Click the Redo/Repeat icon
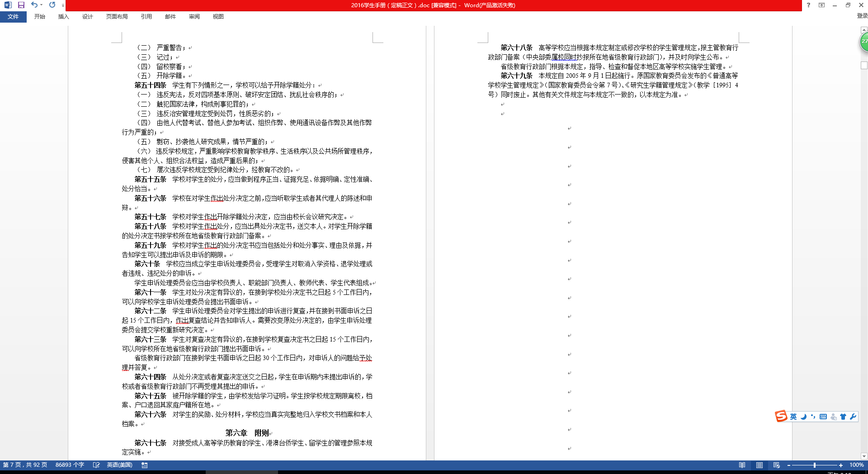Viewport: 868px width, 474px height. coord(52,5)
